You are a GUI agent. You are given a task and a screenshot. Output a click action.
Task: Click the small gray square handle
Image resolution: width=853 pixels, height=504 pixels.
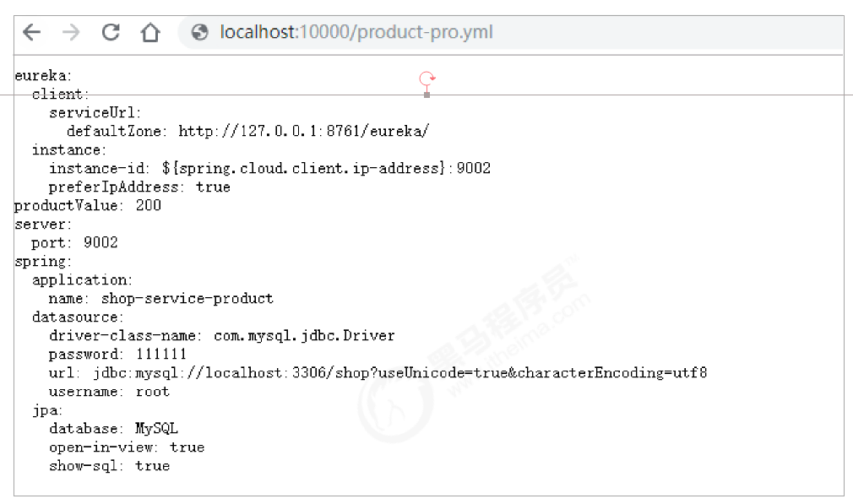[x=427, y=95]
